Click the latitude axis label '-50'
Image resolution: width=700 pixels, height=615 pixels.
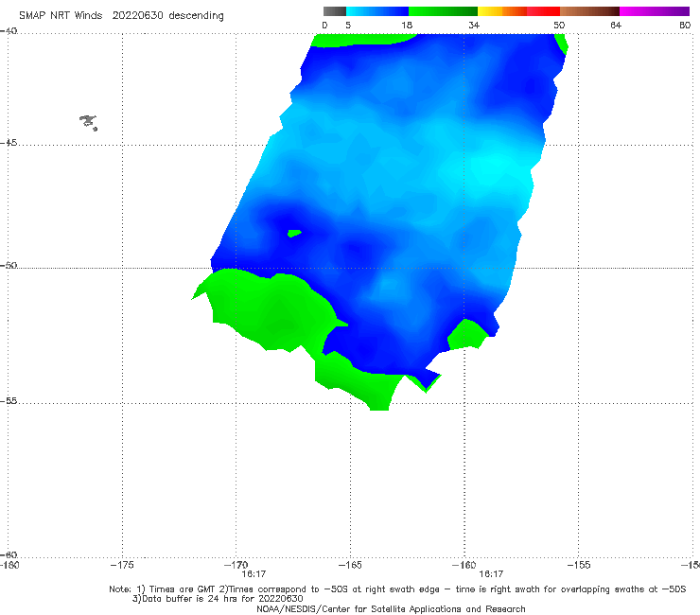(x=9, y=266)
